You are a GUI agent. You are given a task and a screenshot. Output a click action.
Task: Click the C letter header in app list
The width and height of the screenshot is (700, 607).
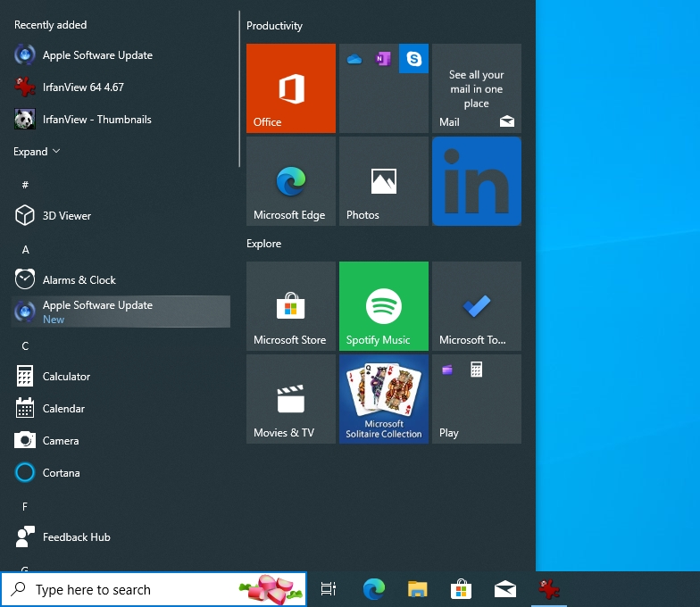click(25, 346)
